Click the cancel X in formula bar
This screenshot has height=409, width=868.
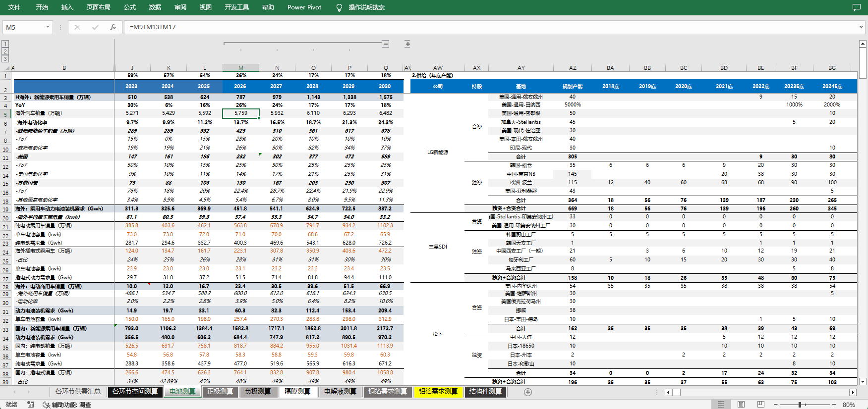77,27
